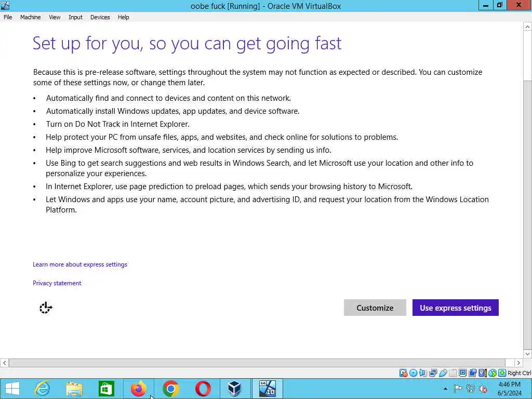
Task: Click the greyed shared folders indicator
Action: [x=453, y=373]
